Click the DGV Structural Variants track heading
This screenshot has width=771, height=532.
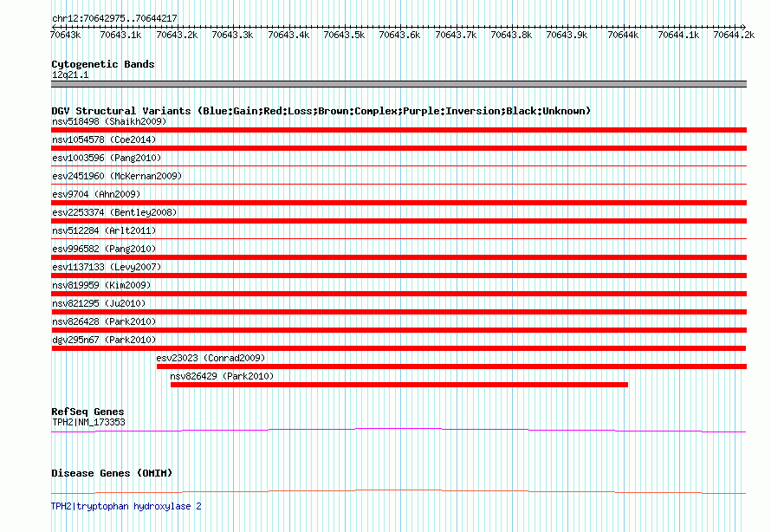[321, 111]
